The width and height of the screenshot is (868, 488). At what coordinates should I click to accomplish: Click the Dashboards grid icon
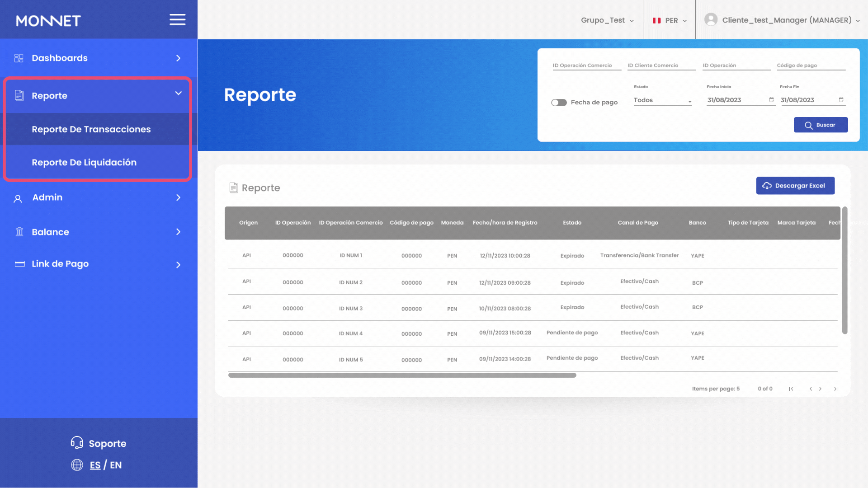(19, 58)
